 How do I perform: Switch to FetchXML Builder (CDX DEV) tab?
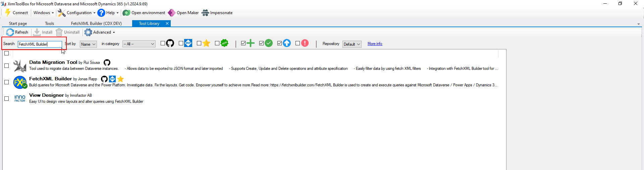[x=96, y=24]
